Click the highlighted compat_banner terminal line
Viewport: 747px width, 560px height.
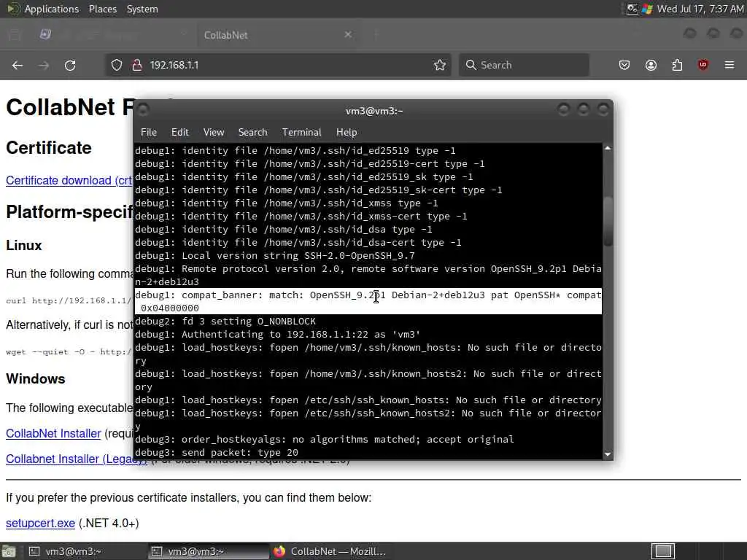pyautogui.click(x=368, y=301)
